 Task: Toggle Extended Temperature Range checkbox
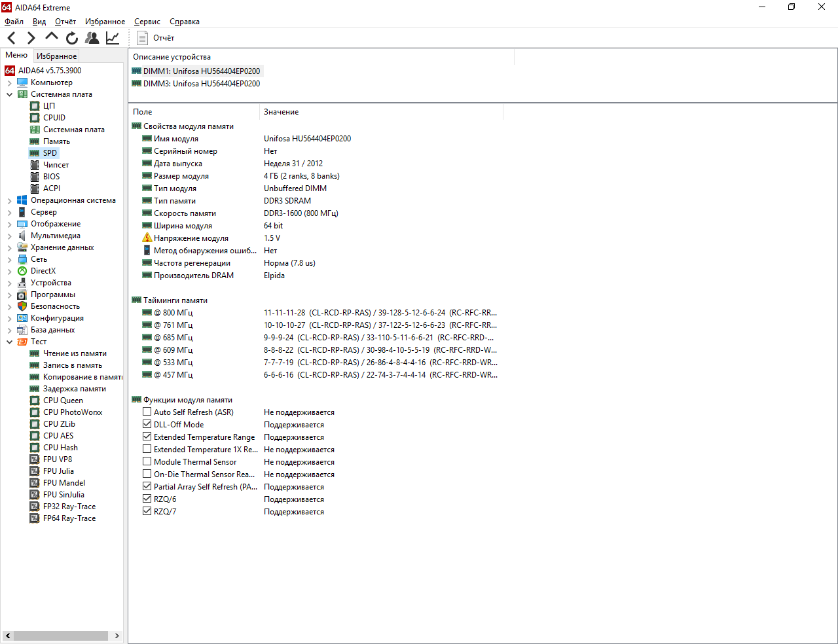147,437
